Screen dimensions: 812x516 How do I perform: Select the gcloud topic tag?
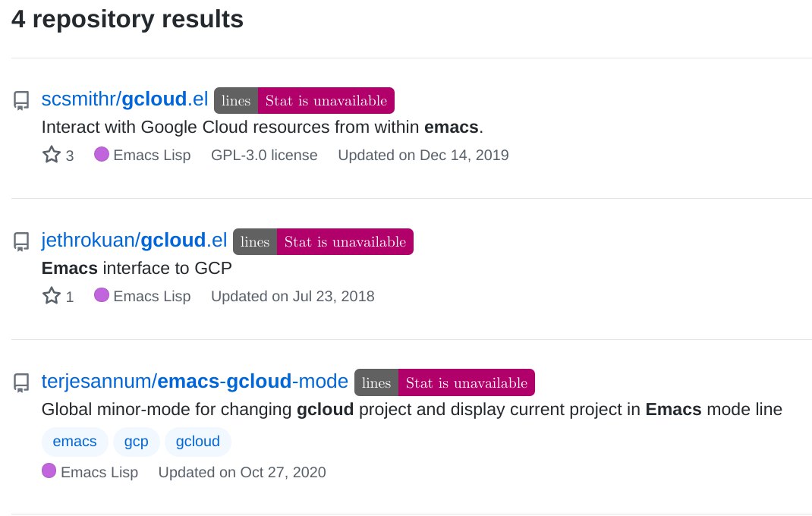pos(198,442)
